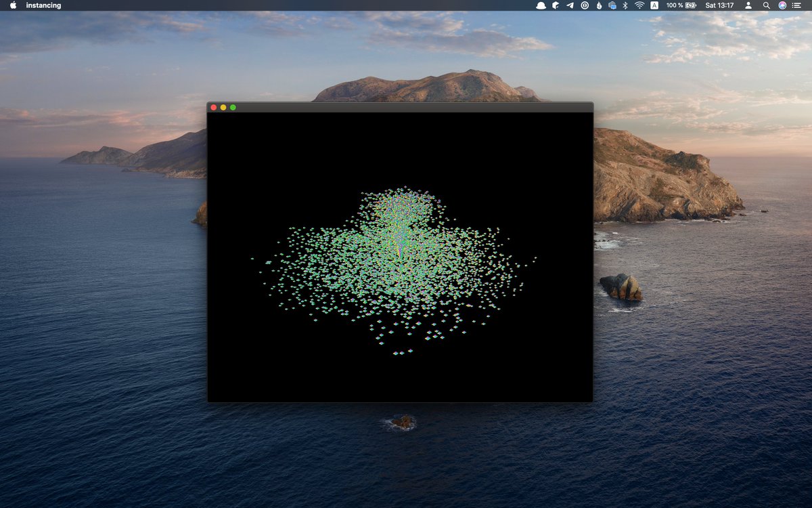Open the keyboard input source menu
The width and height of the screenshot is (812, 508).
654,5
